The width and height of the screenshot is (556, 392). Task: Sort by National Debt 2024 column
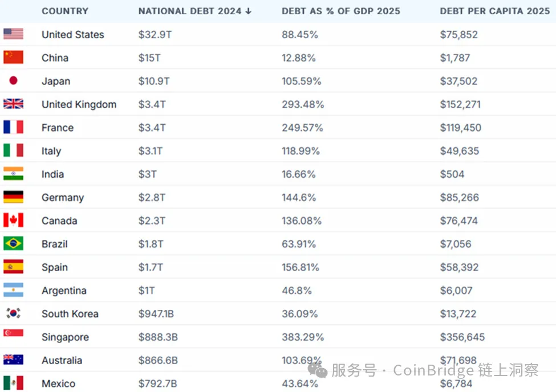tap(194, 11)
